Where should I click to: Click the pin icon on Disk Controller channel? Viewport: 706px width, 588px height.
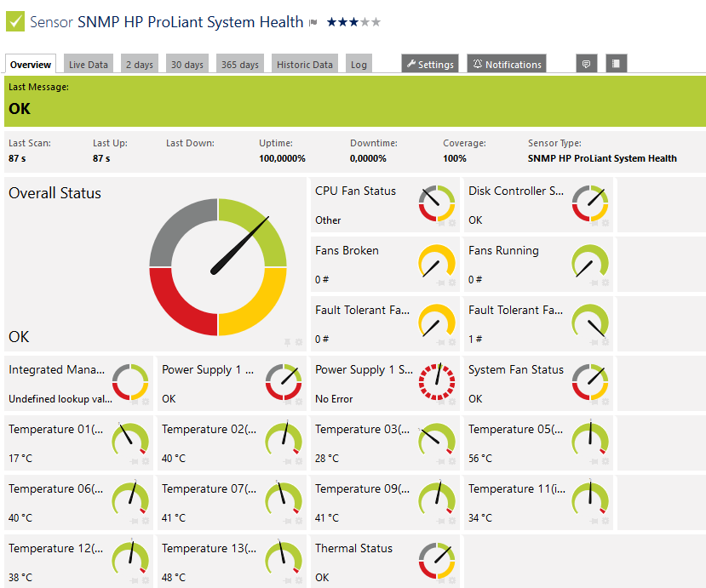pos(594,223)
